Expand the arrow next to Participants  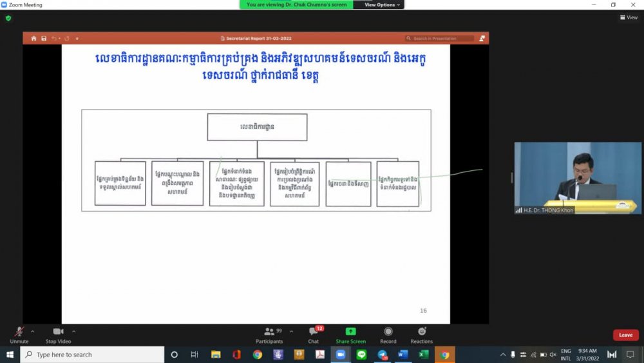pos(291,331)
